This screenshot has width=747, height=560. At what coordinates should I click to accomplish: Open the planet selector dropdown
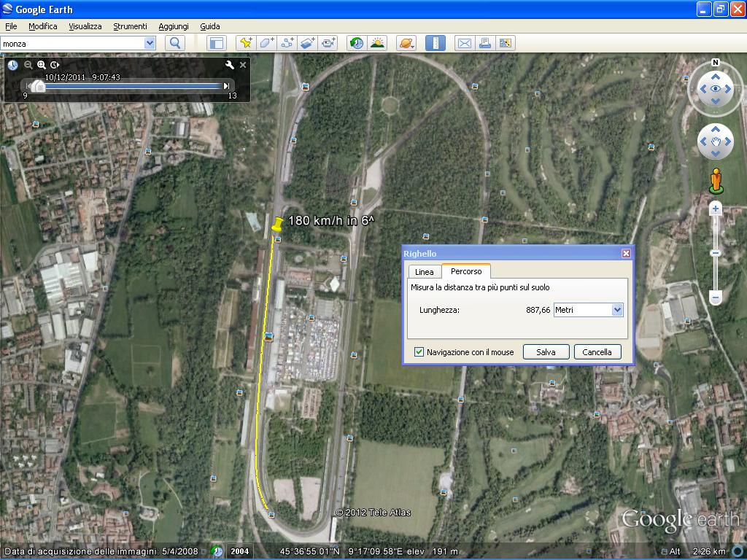point(406,43)
